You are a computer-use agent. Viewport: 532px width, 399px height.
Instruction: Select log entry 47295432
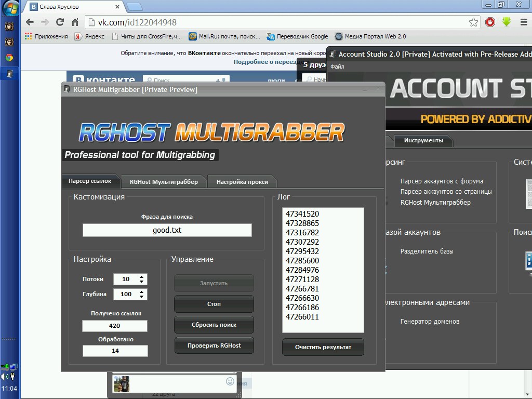click(302, 251)
